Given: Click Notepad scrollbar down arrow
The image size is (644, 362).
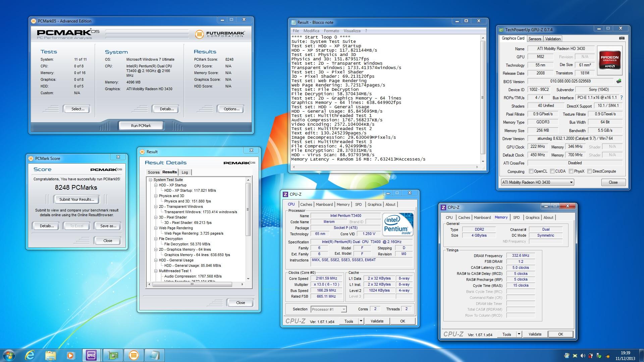Looking at the screenshot, I should [x=483, y=161].
